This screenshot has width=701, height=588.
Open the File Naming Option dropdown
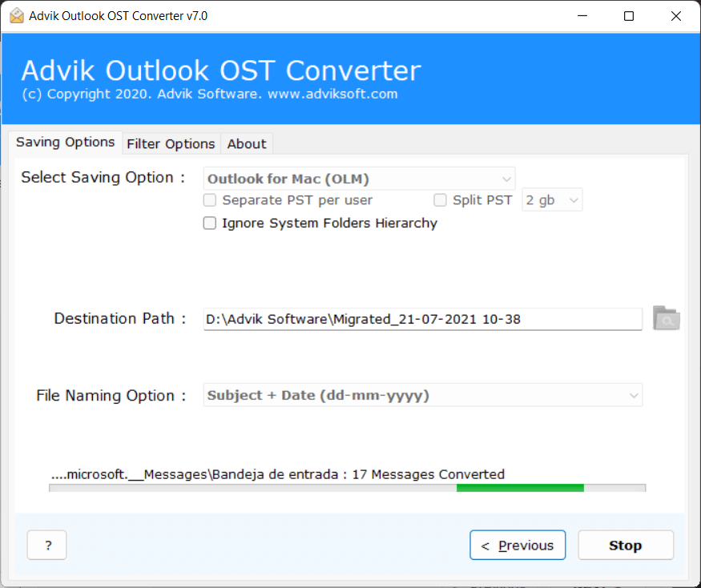(423, 395)
